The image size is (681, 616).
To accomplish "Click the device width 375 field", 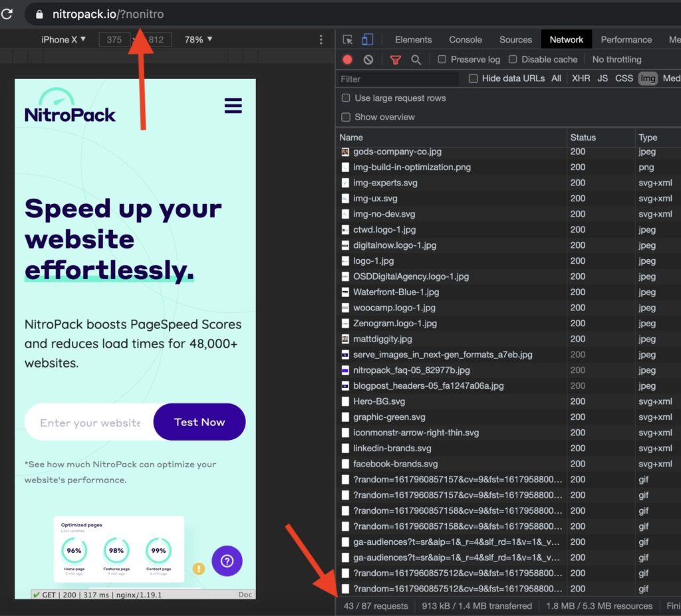I will click(114, 39).
